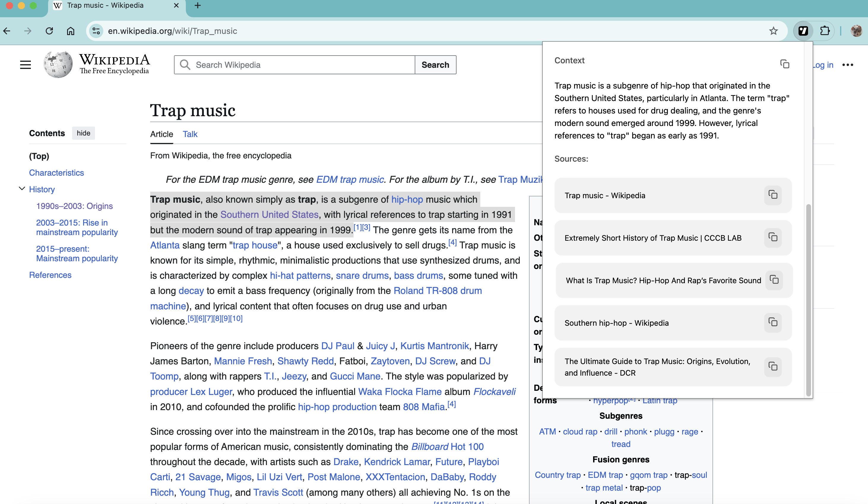The width and height of the screenshot is (868, 504).
Task: Copy the 'Southern hip-hop - Wikipedia' source
Action: (x=773, y=322)
